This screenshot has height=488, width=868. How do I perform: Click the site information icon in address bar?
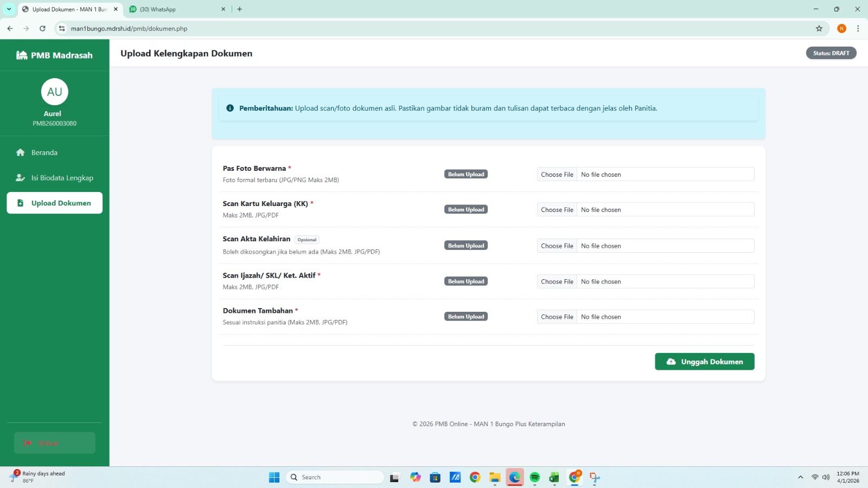[x=62, y=29]
